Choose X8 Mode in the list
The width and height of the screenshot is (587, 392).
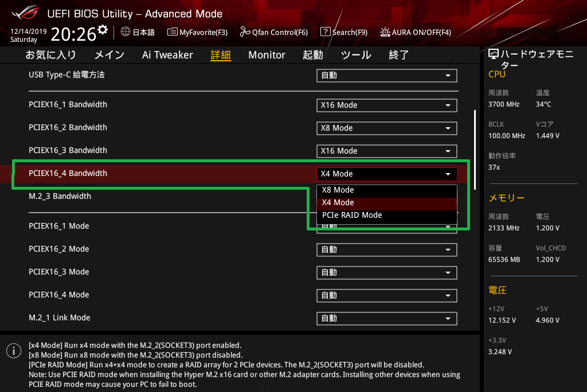[387, 190]
